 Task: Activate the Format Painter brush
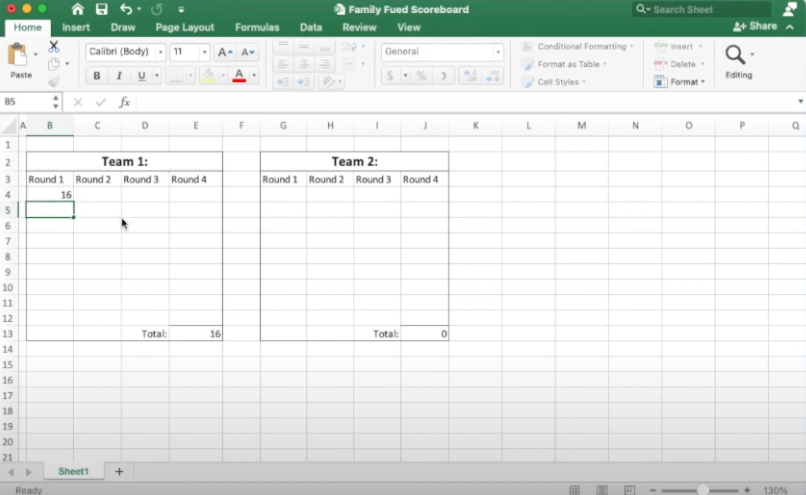(53, 82)
